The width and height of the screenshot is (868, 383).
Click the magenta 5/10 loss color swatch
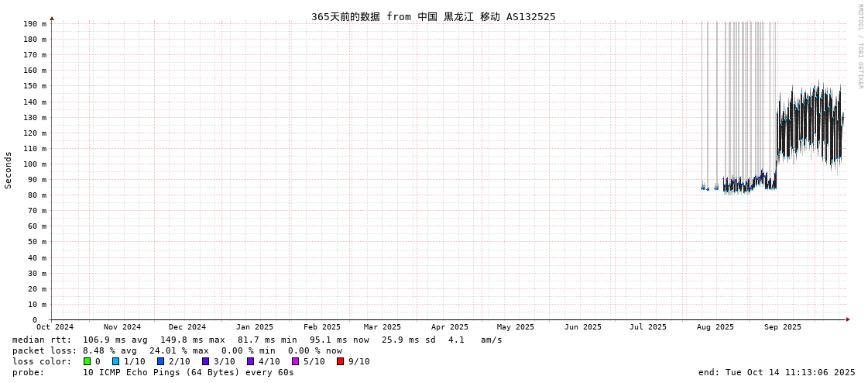(x=295, y=361)
